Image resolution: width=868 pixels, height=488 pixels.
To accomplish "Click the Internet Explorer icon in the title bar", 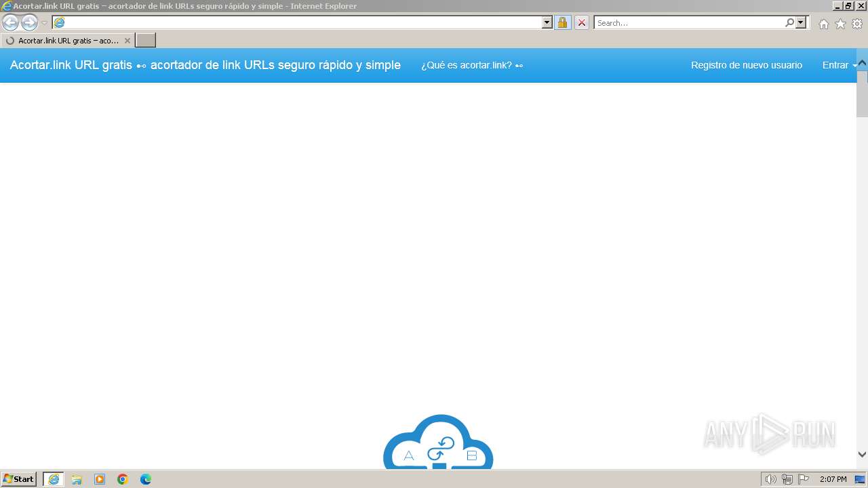I will (7, 6).
